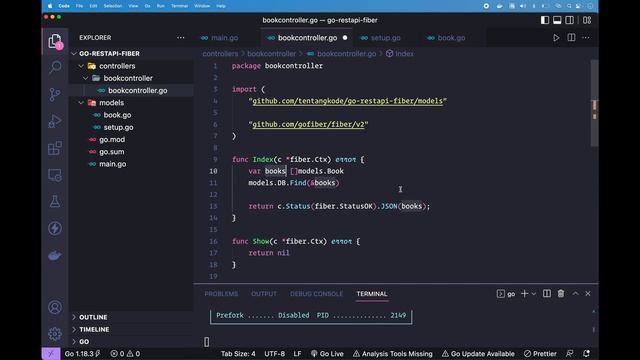640x360 pixels.
Task: Click the remote window indicator in status bar
Action: point(51,353)
